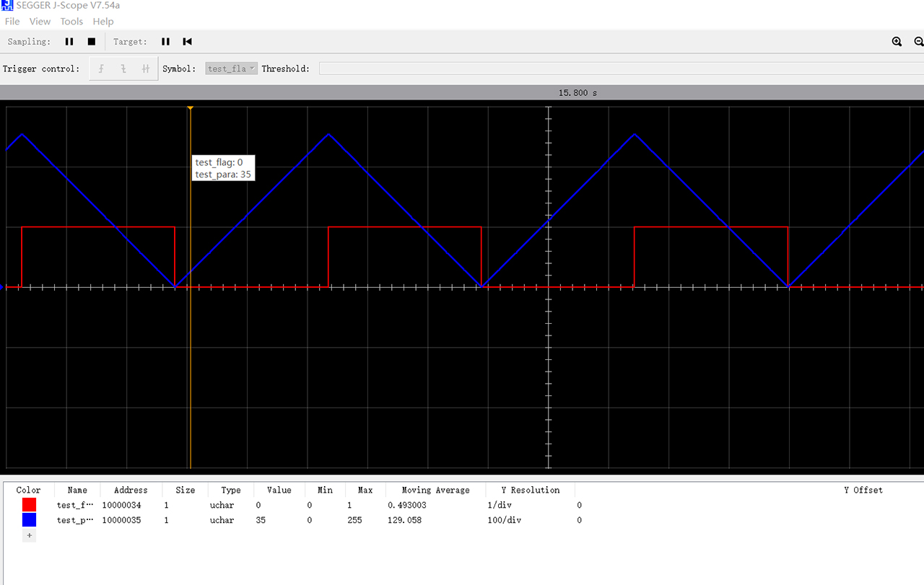924x585 pixels.
Task: Select the rising edge trigger icon
Action: 101,69
